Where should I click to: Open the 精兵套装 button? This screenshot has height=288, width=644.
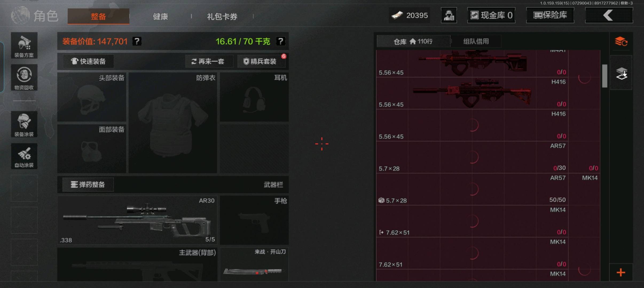pyautogui.click(x=260, y=61)
